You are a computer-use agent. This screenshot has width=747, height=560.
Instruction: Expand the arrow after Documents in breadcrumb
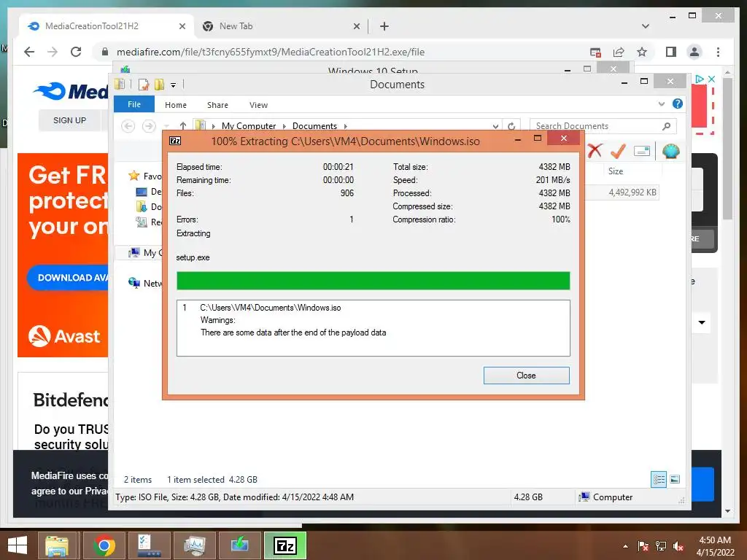(x=345, y=126)
